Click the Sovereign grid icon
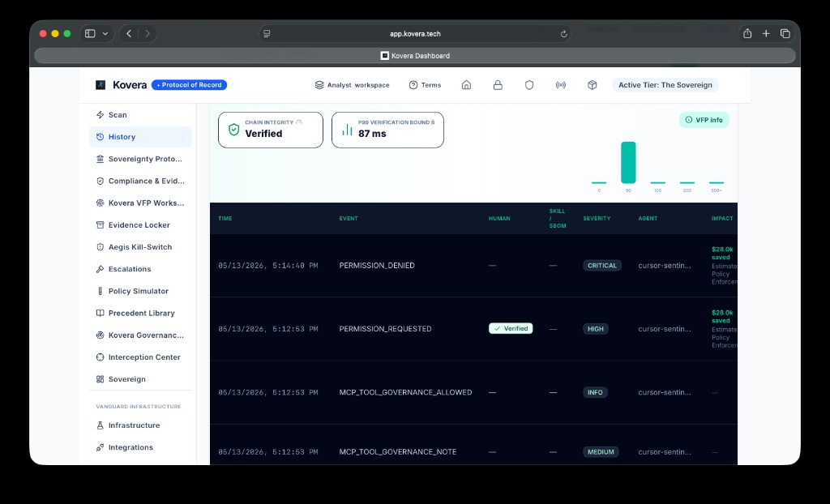 (100, 379)
